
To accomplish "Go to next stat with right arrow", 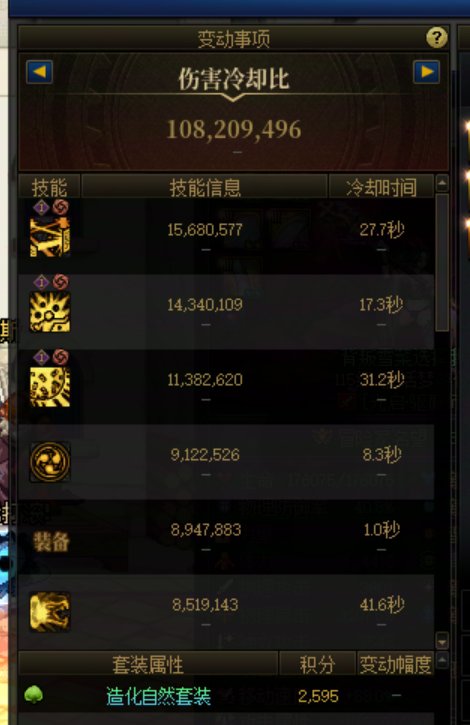I will click(426, 72).
